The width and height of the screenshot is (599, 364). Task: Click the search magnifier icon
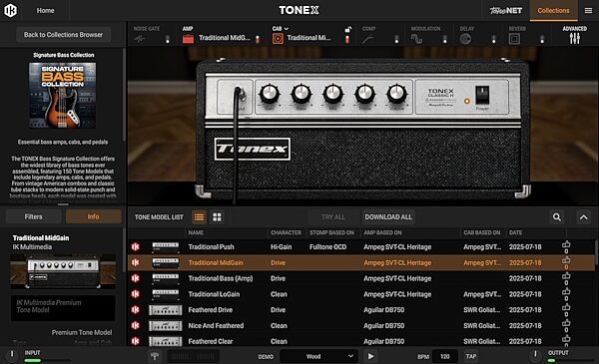[557, 217]
